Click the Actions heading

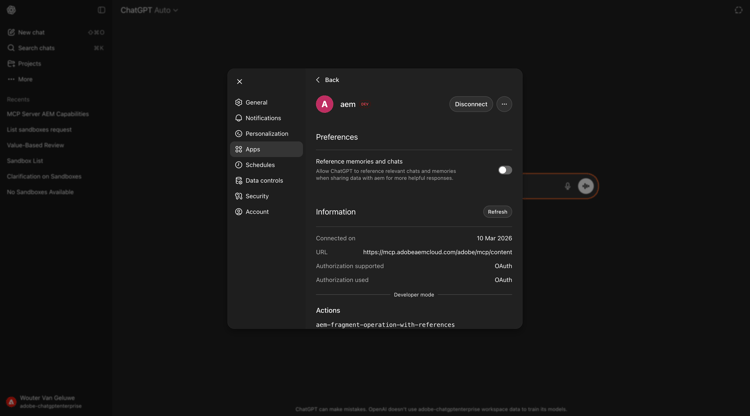(x=328, y=310)
